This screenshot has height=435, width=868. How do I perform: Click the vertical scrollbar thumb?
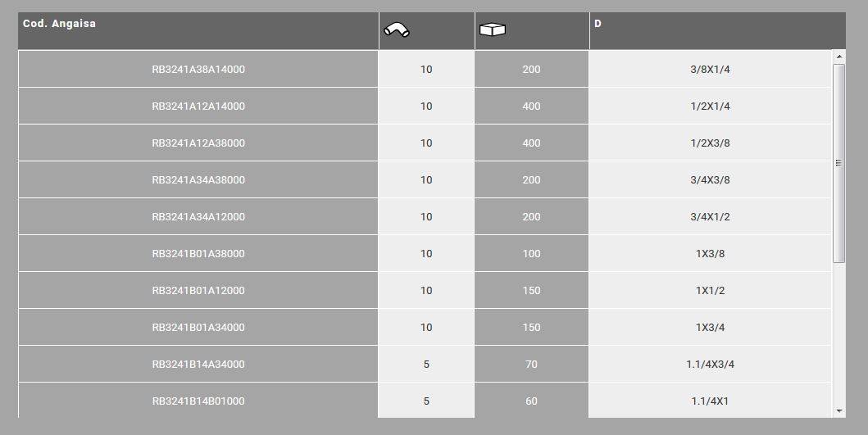838,163
